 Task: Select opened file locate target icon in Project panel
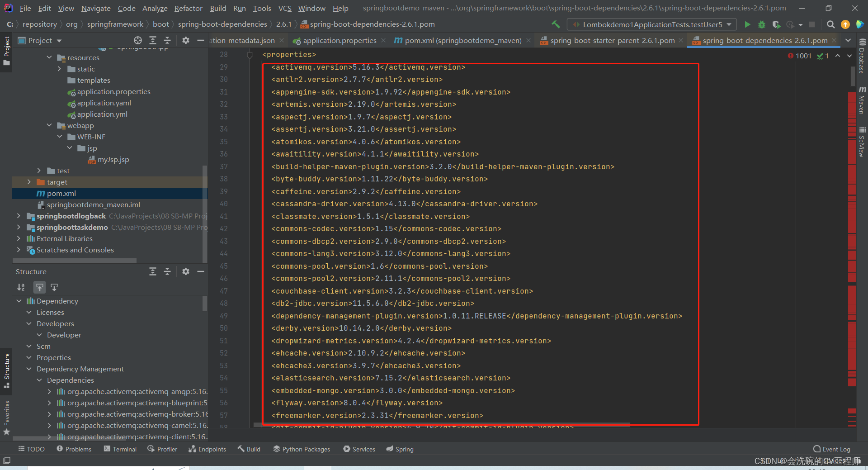[138, 40]
